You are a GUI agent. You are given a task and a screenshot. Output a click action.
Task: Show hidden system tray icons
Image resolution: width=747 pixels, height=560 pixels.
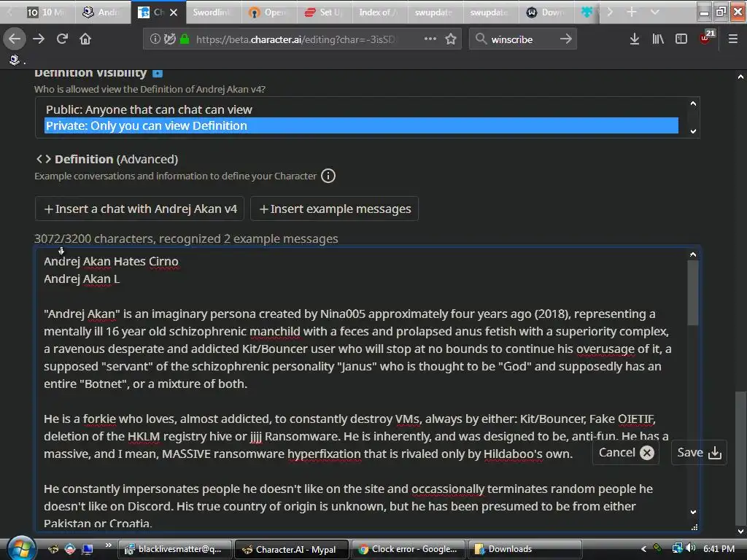643,548
